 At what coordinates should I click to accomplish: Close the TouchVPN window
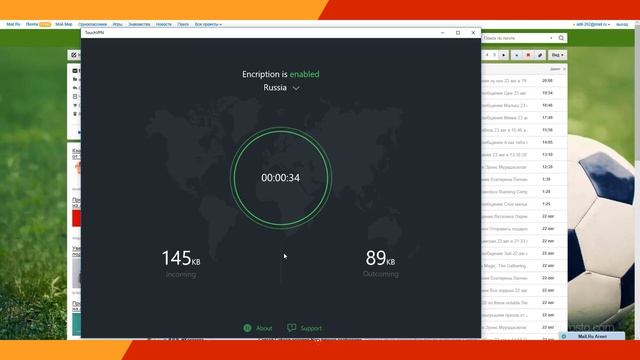(473, 33)
